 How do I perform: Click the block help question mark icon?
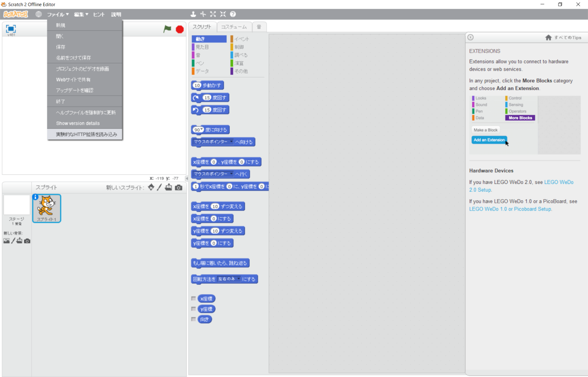[x=233, y=14]
